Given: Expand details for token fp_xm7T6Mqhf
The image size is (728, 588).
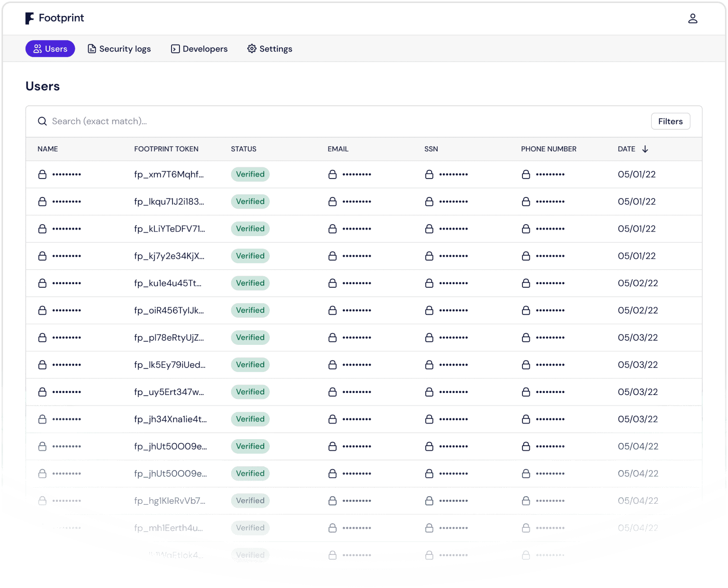Looking at the screenshot, I should 169,174.
